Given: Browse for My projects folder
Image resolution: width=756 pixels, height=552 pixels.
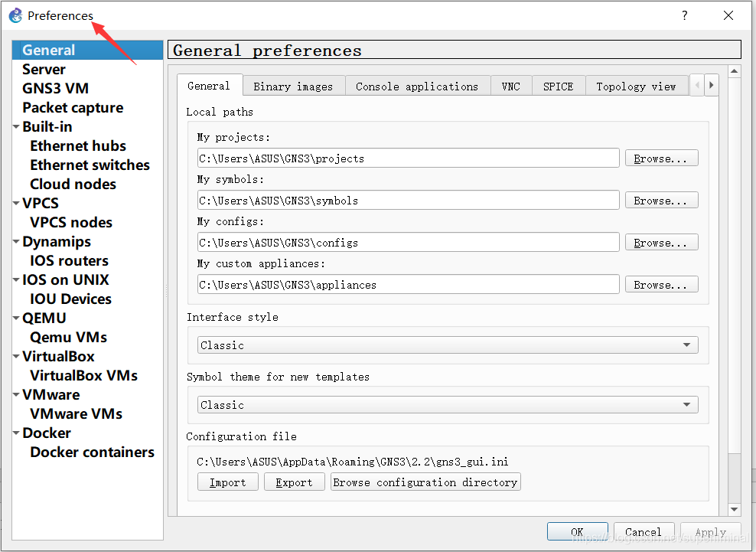Looking at the screenshot, I should pyautogui.click(x=661, y=158).
